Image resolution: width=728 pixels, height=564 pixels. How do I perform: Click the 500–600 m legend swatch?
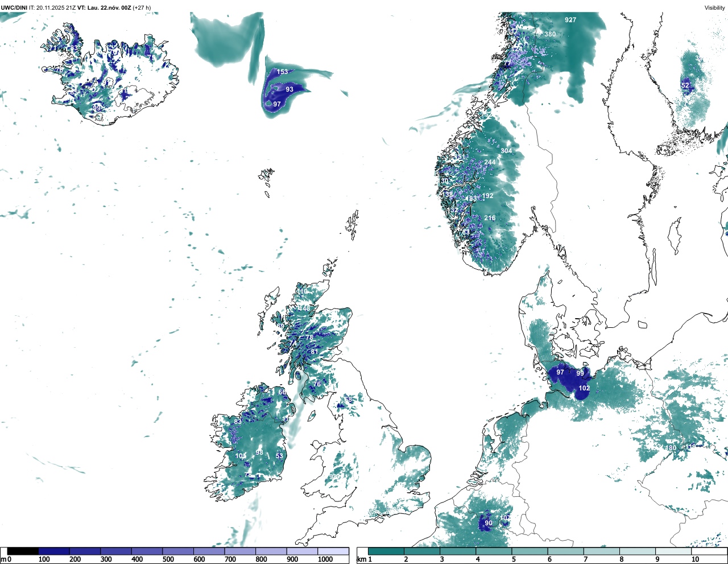coord(178,551)
